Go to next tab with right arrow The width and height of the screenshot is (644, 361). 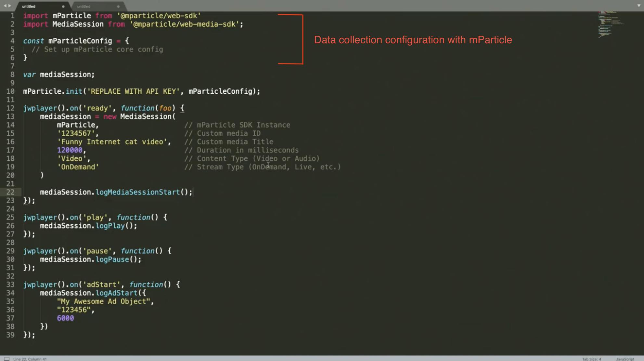[10, 6]
